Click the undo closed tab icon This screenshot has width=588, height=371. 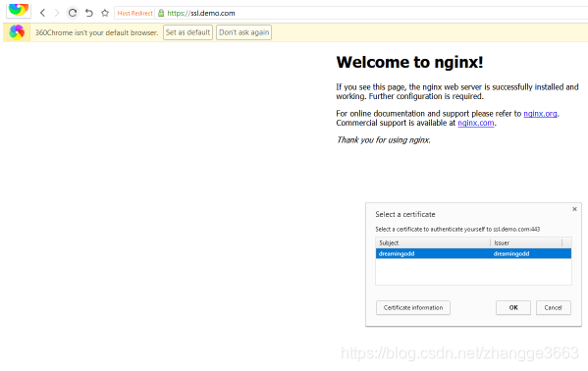tap(89, 13)
